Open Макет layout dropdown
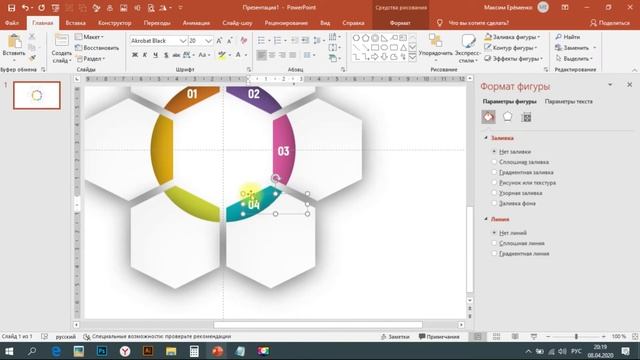 (x=89, y=37)
